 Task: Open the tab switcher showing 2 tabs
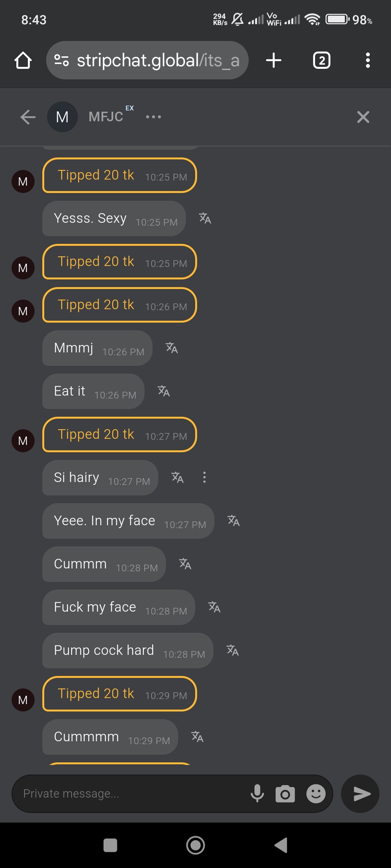click(321, 60)
